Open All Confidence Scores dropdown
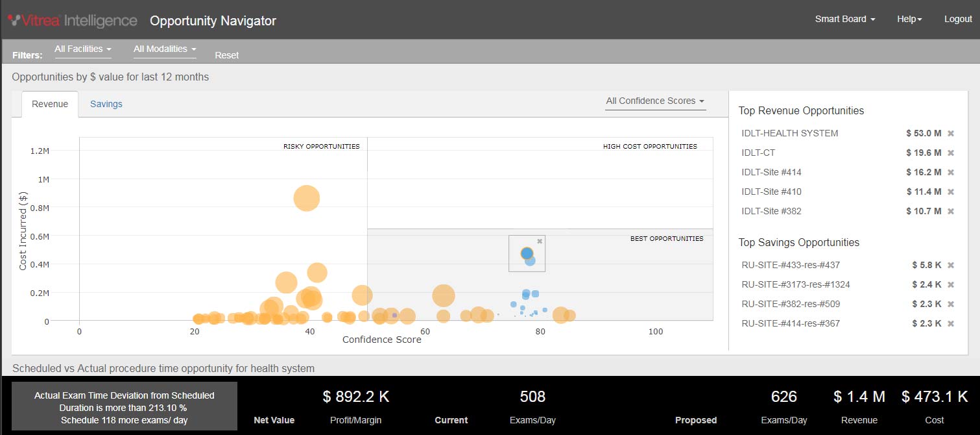This screenshot has width=980, height=435. point(655,101)
